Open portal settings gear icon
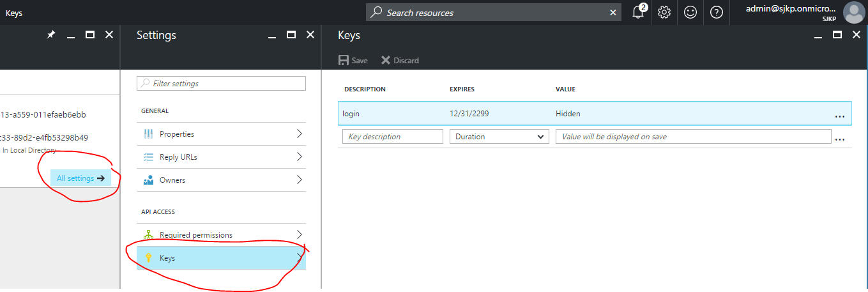This screenshot has width=868, height=292. [664, 12]
